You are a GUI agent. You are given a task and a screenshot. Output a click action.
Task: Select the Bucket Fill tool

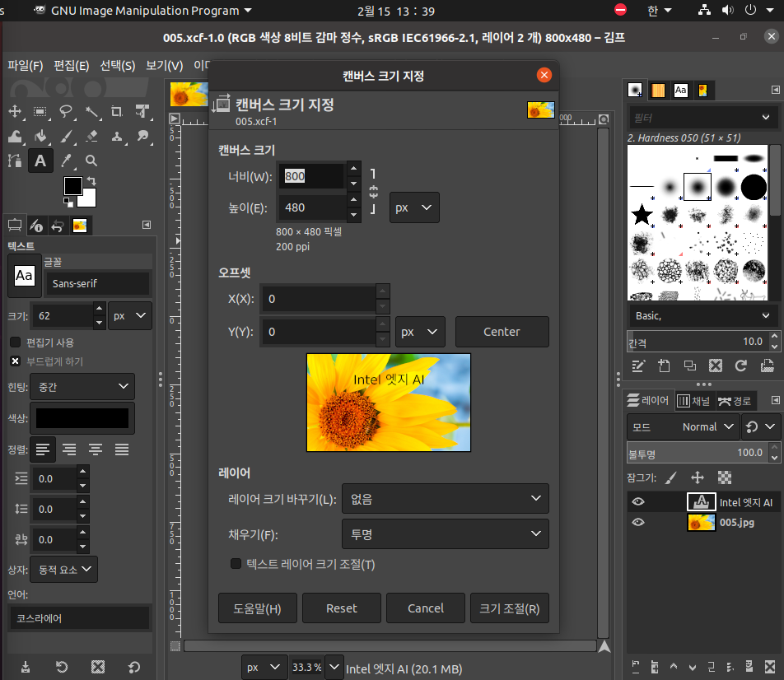point(40,136)
